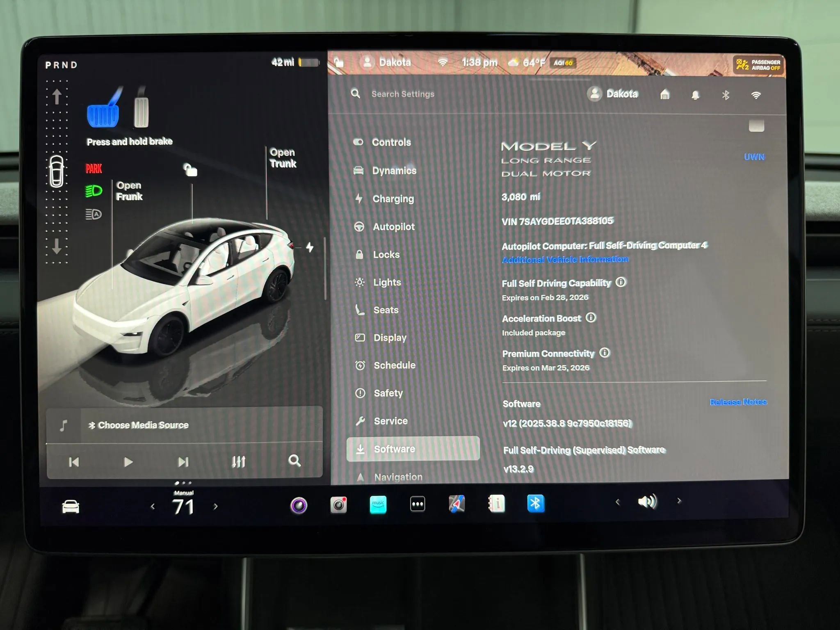
Task: Open the garage door HomeLink icon
Action: [x=664, y=94]
